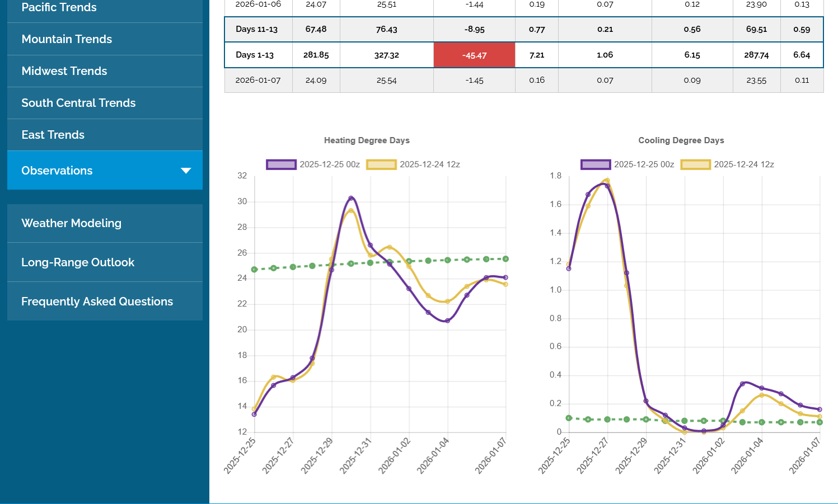Click the Observations dropdown arrow
Image resolution: width=838 pixels, height=504 pixels.
coord(186,171)
